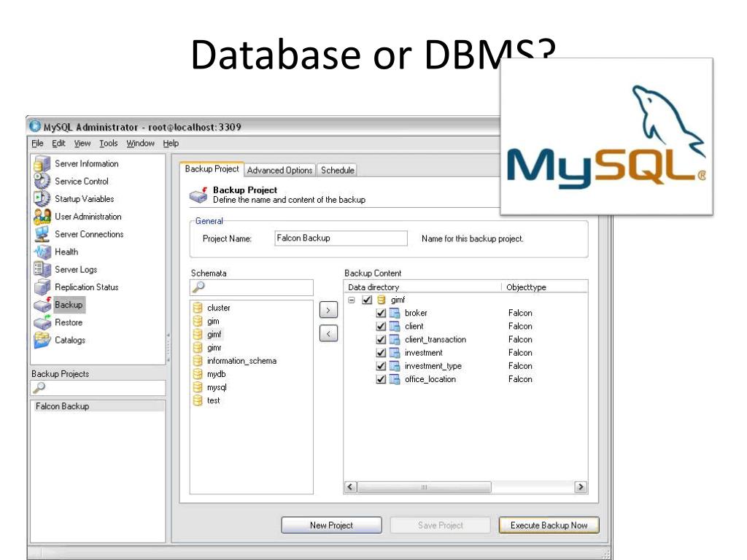
Task: Uncheck the client_transaction table checkbox
Action: point(381,340)
